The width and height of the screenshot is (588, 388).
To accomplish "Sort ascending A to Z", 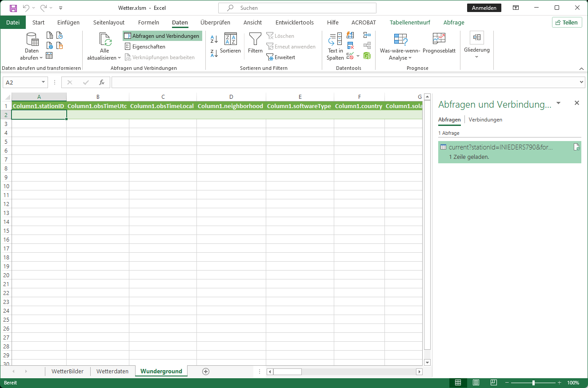I will click(214, 40).
